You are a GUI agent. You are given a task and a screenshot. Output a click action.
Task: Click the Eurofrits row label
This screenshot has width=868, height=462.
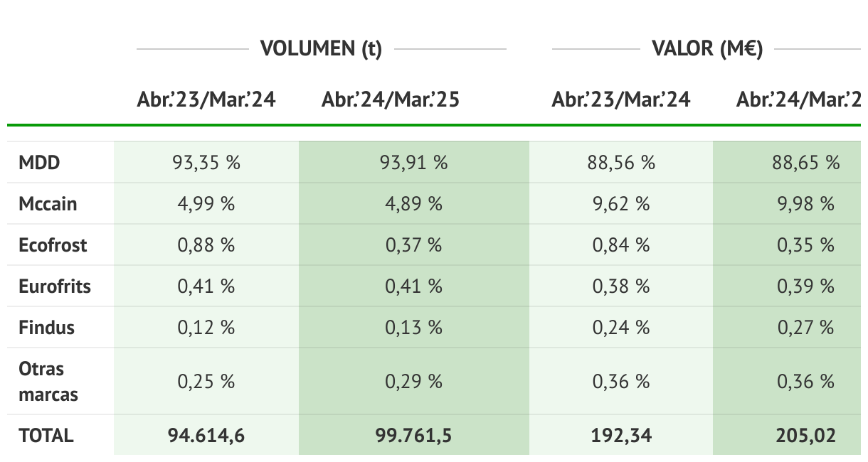point(55,286)
